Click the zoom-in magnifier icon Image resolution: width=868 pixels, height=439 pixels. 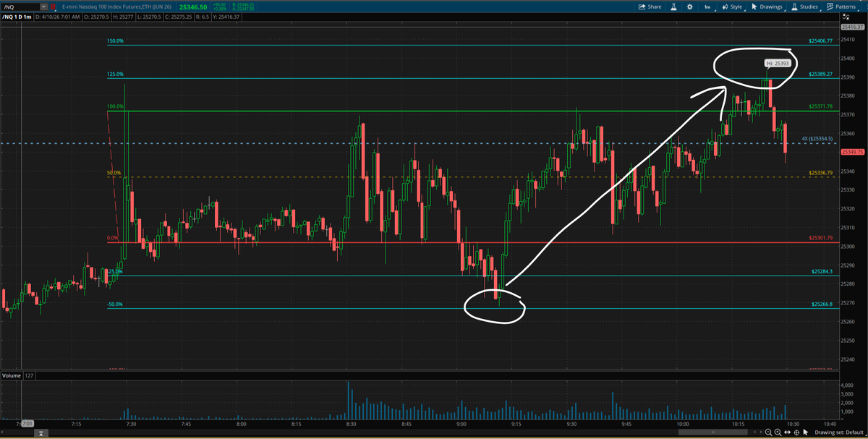click(x=778, y=432)
